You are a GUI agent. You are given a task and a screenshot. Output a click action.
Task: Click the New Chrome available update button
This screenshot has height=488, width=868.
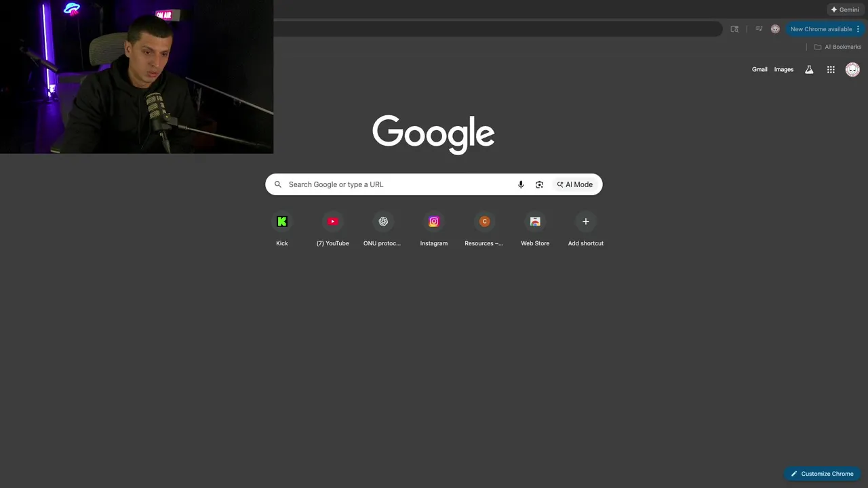click(x=821, y=29)
